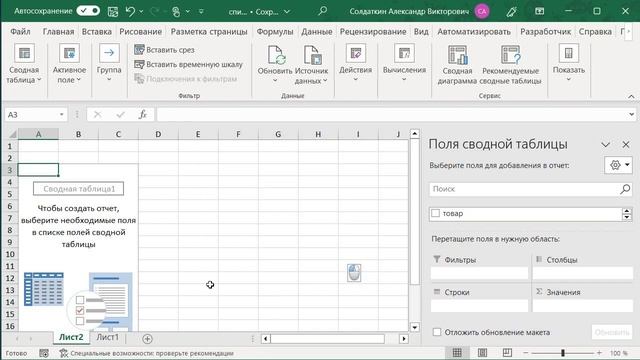Close the Поля сводной таблицы pane
The width and height of the screenshot is (640, 360).
pos(626,144)
